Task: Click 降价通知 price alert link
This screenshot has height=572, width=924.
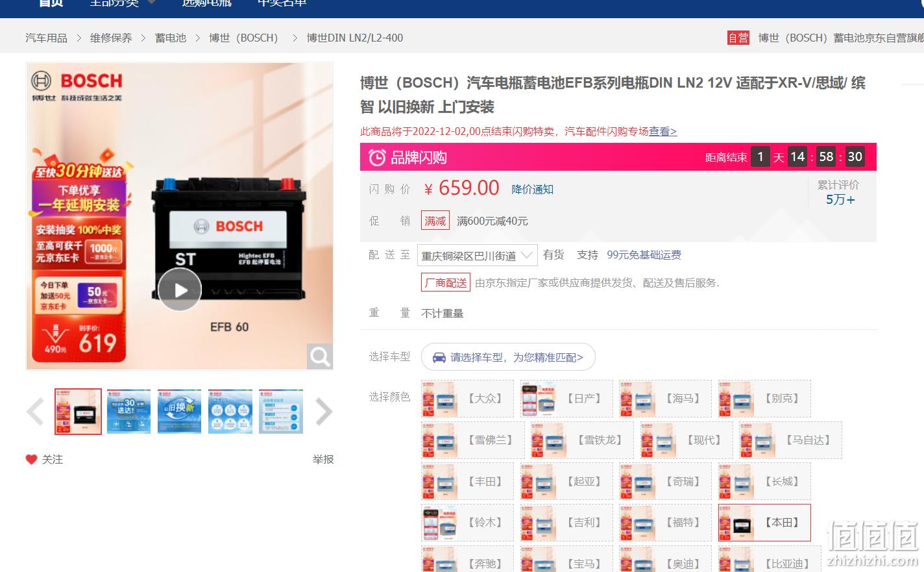Action: (x=532, y=189)
